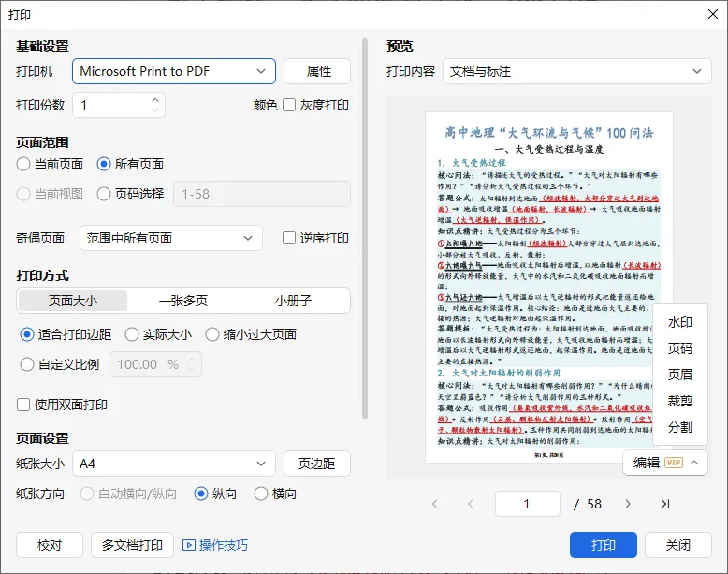Image resolution: width=728 pixels, height=574 pixels.
Task: Close the print dialog window
Action: tap(713, 14)
